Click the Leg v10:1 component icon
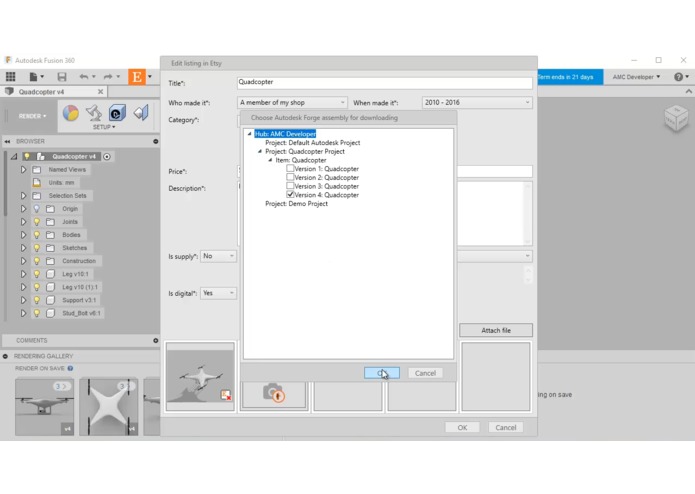695x494 pixels. click(x=51, y=274)
